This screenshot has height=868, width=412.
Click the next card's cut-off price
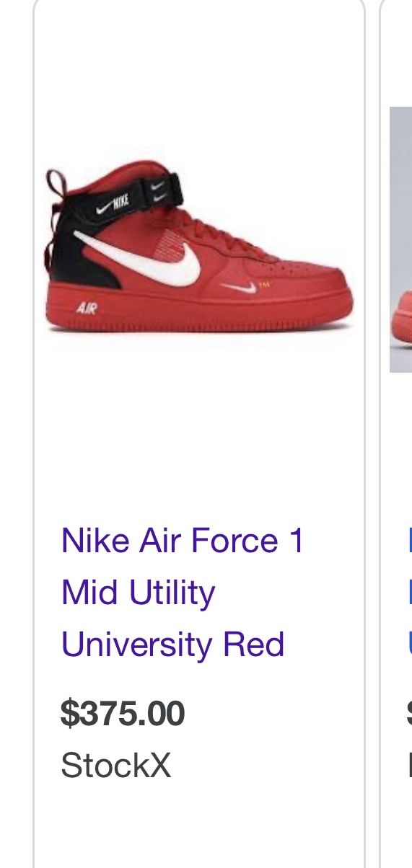(409, 713)
